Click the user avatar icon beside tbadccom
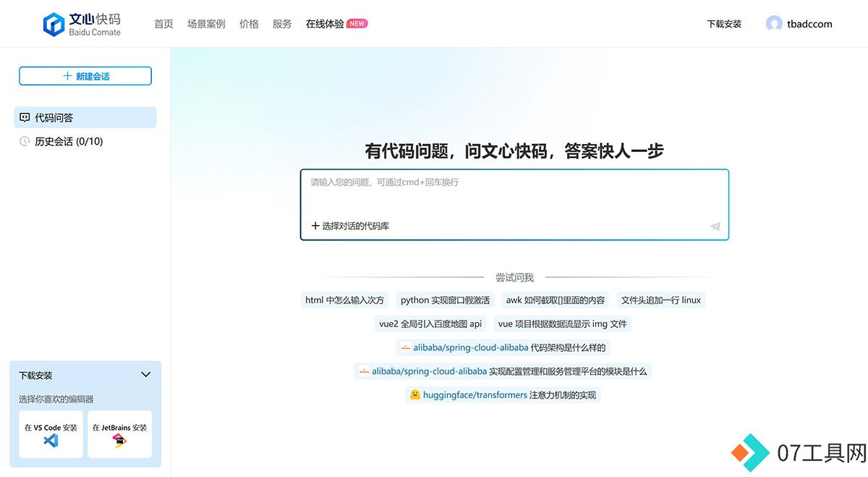 [x=774, y=24]
